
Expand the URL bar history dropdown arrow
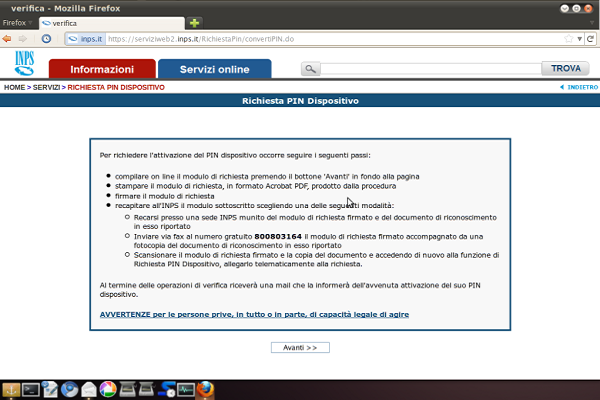tap(579, 39)
